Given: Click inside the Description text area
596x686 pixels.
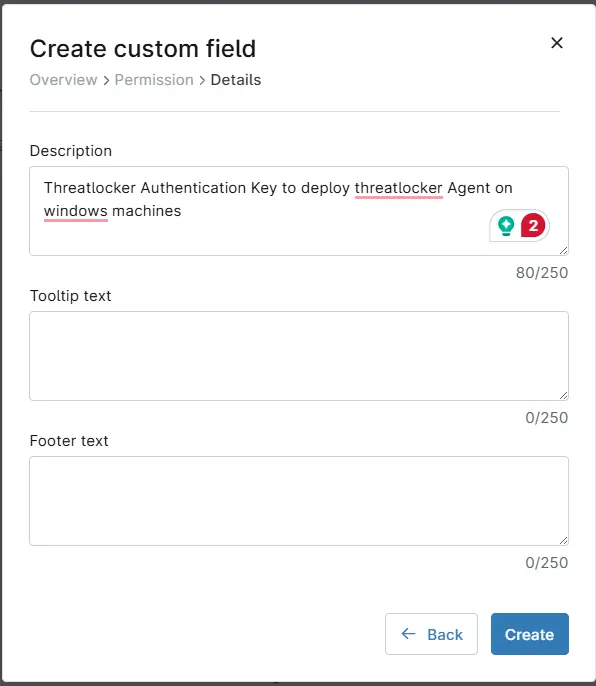Looking at the screenshot, I should [299, 211].
